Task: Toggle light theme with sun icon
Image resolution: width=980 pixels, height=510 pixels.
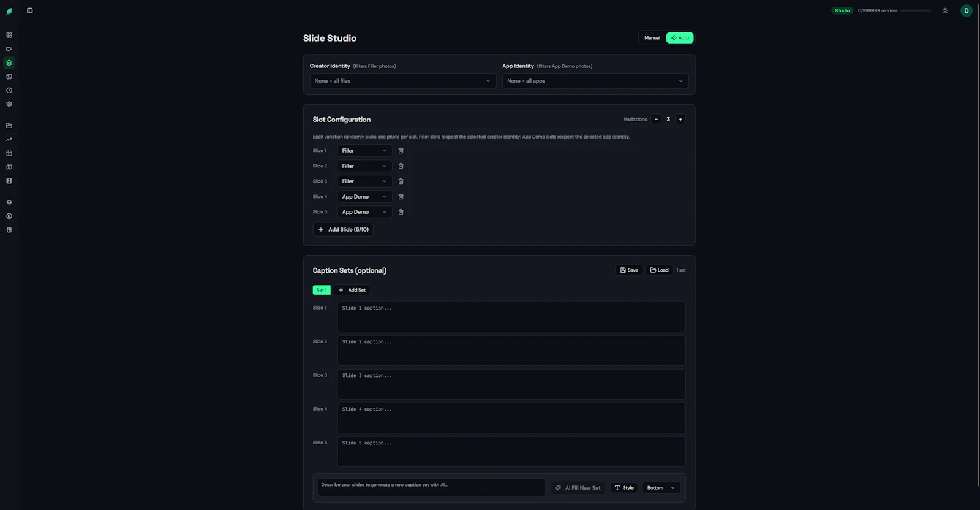Action: [945, 10]
